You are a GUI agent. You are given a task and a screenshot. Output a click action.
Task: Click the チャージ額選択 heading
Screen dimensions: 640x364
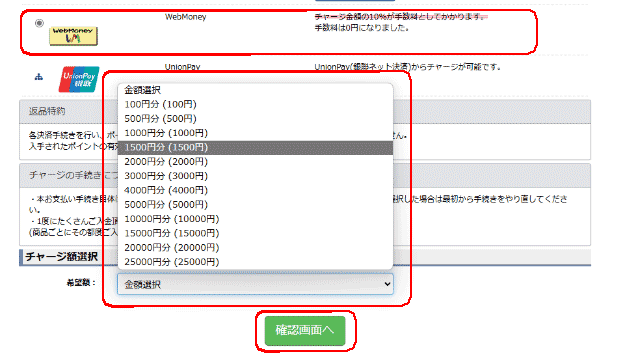tap(62, 257)
